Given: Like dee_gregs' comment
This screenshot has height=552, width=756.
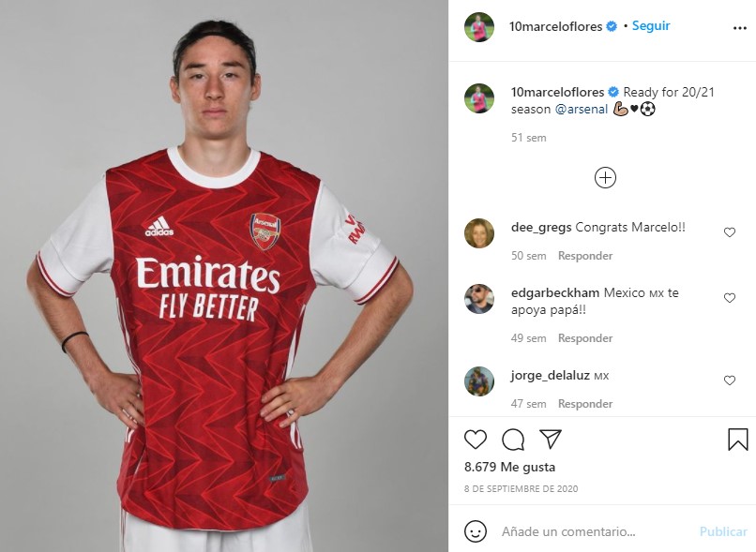Looking at the screenshot, I should tap(730, 232).
